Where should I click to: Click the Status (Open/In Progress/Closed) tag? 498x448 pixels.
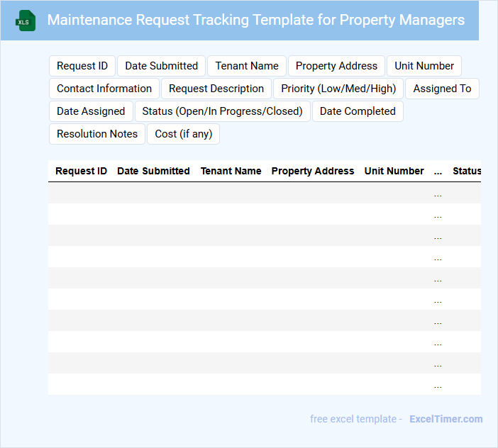click(x=222, y=111)
